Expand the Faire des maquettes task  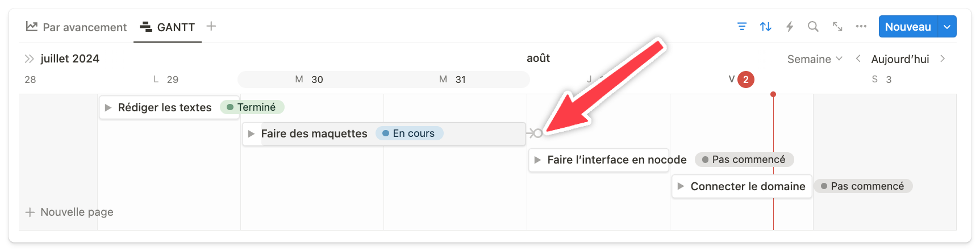point(251,133)
